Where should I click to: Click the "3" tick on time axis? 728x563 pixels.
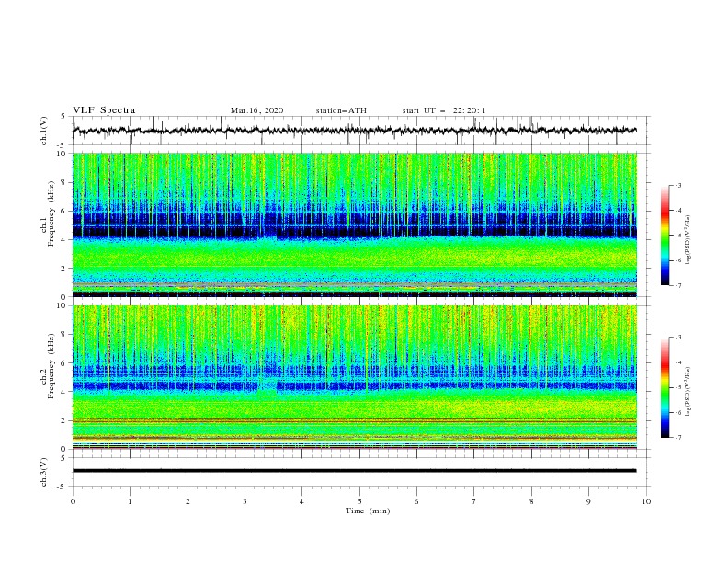[245, 501]
